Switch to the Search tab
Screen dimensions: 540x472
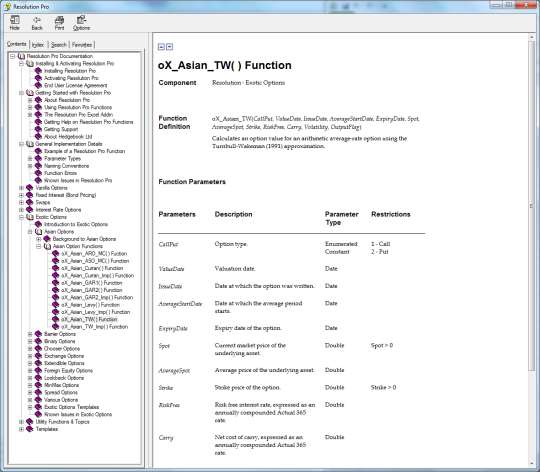tap(59, 45)
